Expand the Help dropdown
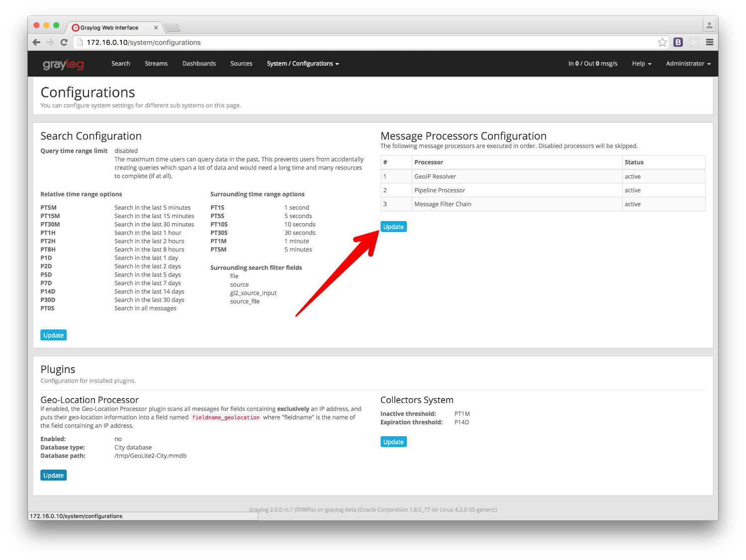Screen dimensions: 746x560 (x=641, y=64)
